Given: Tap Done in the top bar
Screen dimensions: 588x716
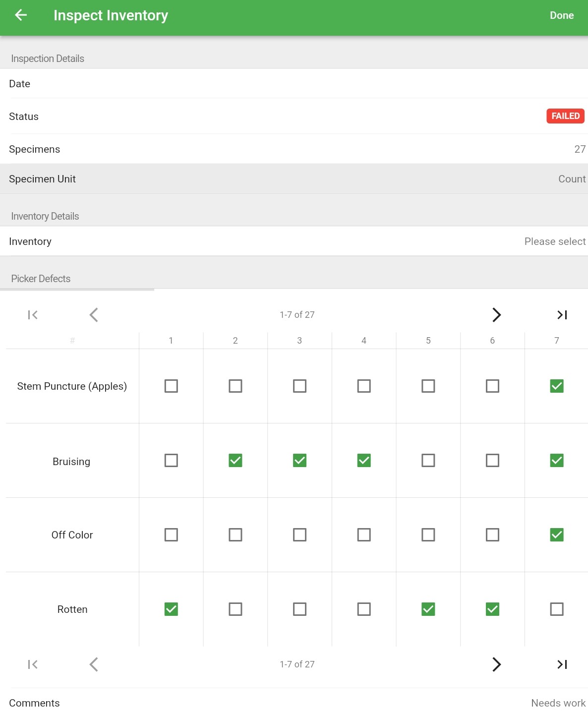Looking at the screenshot, I should (x=561, y=15).
